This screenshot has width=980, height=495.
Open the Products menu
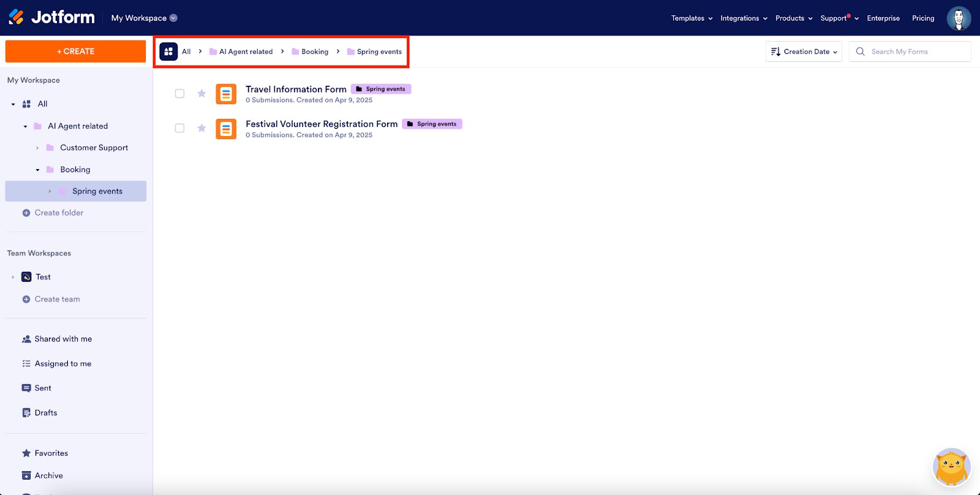[794, 18]
